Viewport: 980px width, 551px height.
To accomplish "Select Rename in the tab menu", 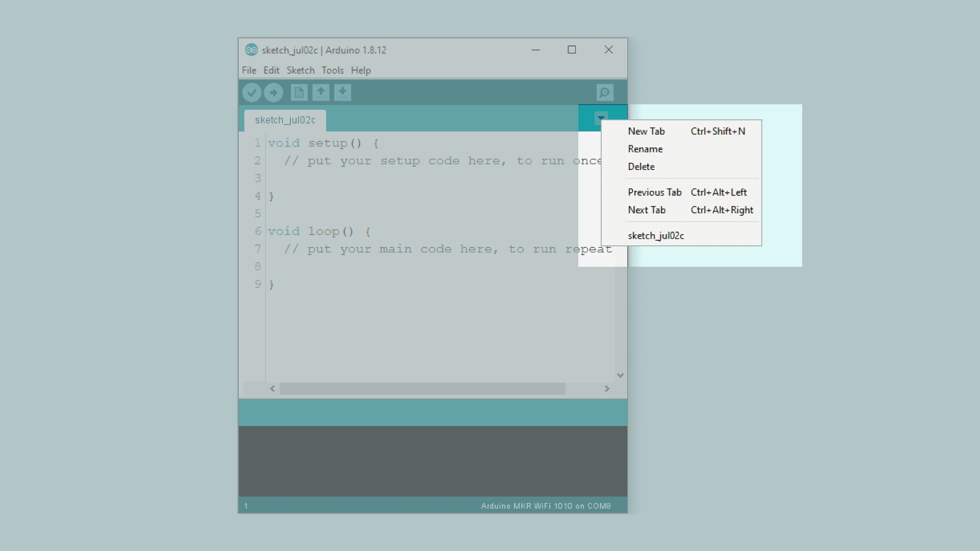I will pyautogui.click(x=645, y=149).
